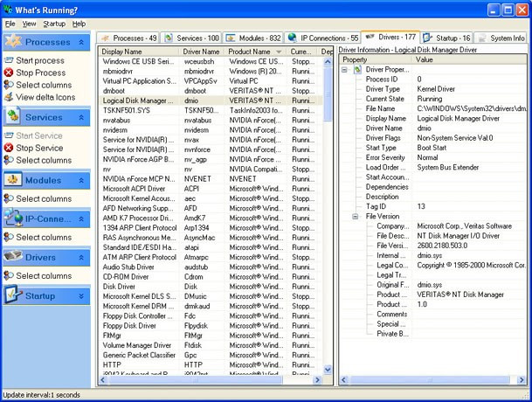Click driver list scroll down arrow

pos(328,370)
